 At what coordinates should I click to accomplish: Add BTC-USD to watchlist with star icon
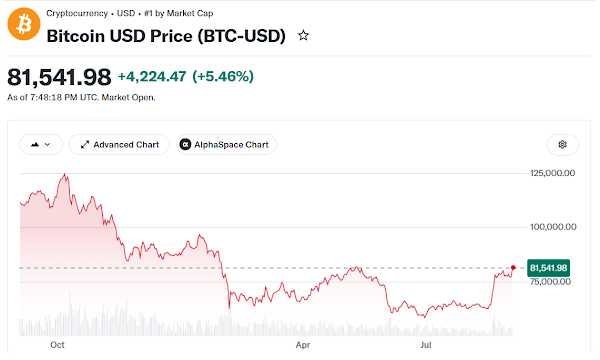tap(303, 36)
